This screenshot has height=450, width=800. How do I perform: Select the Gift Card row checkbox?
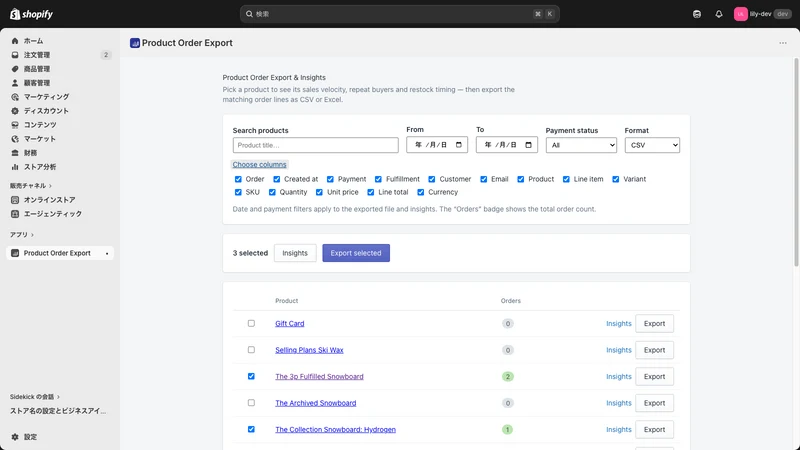(x=251, y=323)
